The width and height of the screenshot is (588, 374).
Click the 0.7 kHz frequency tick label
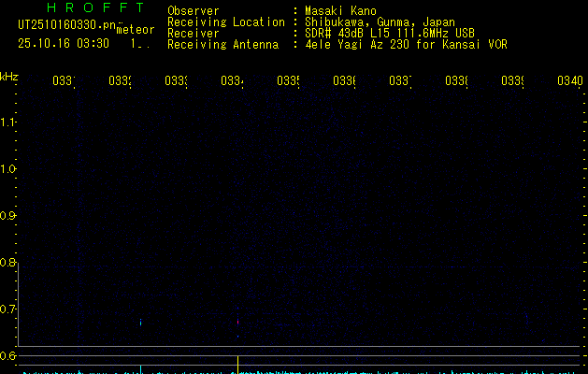(x=7, y=309)
